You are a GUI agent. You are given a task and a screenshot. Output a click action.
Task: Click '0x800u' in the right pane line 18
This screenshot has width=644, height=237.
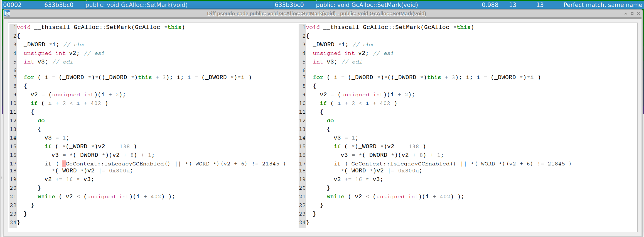click(x=408, y=171)
